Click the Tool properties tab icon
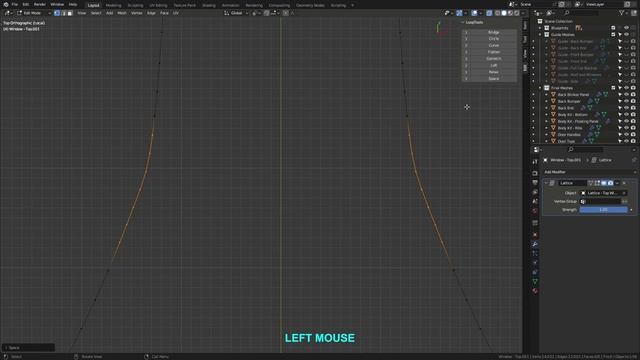Image resolution: width=640 pixels, height=360 pixels. 535,162
